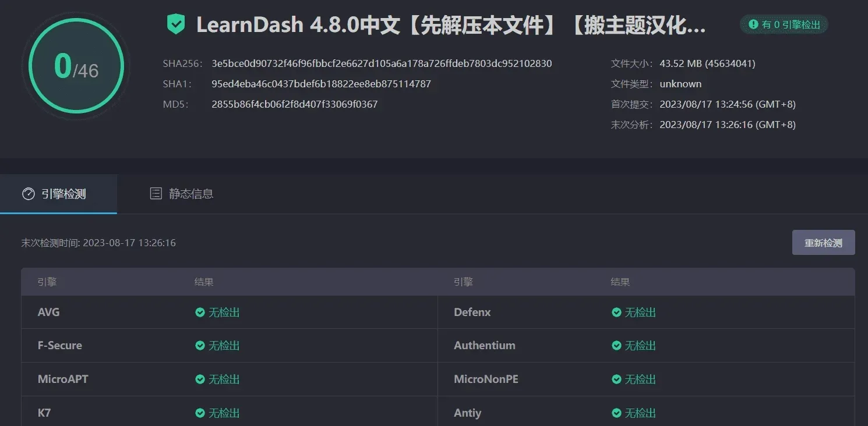This screenshot has height=426, width=868.
Task: Click the left 结果 column header
Action: coord(204,282)
